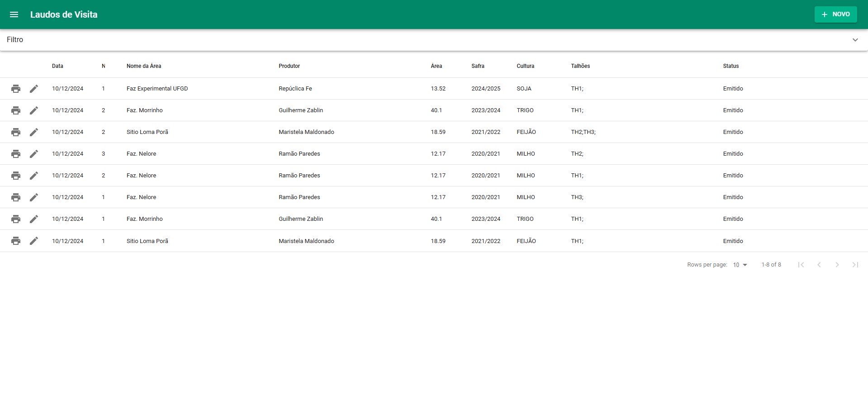Create a new report with NOVO button
Viewport: 868px width, 415px height.
pos(835,14)
